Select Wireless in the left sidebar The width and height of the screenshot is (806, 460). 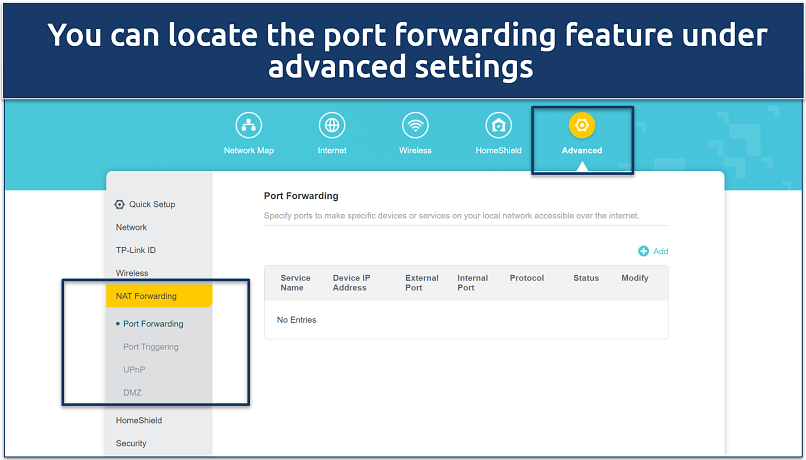132,273
